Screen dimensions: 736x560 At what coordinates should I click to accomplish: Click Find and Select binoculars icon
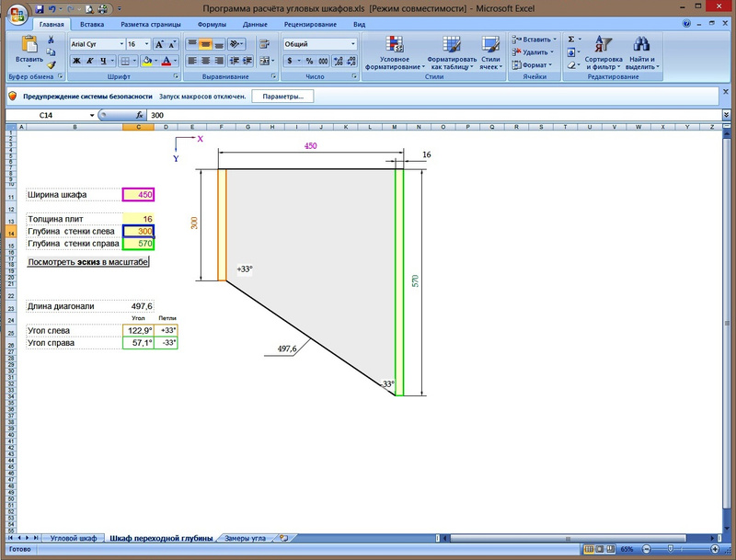pos(642,53)
